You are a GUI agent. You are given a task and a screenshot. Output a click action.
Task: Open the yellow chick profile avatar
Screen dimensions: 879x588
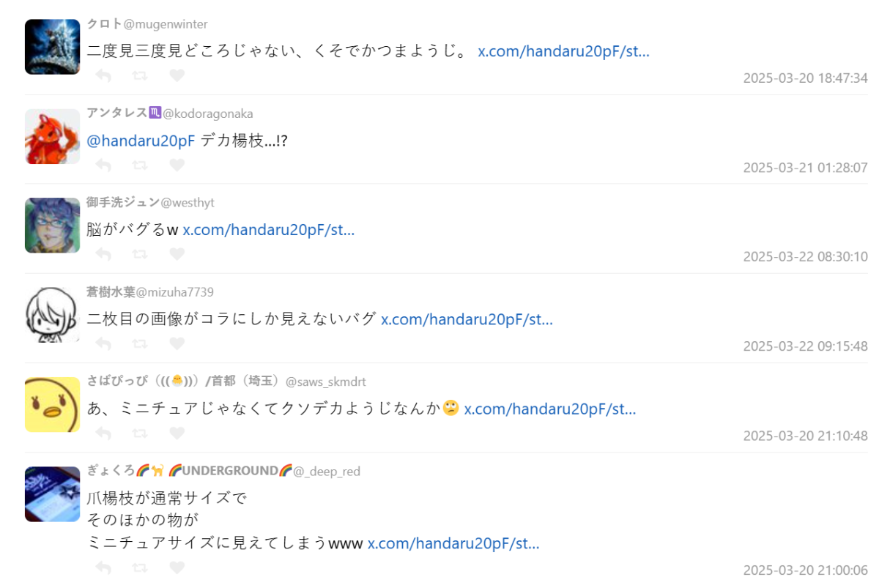52,404
